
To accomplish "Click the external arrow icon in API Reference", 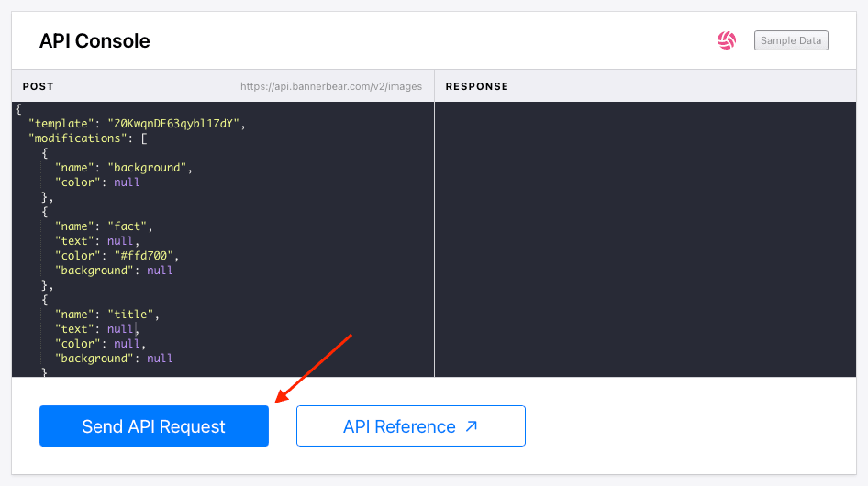I will click(471, 426).
